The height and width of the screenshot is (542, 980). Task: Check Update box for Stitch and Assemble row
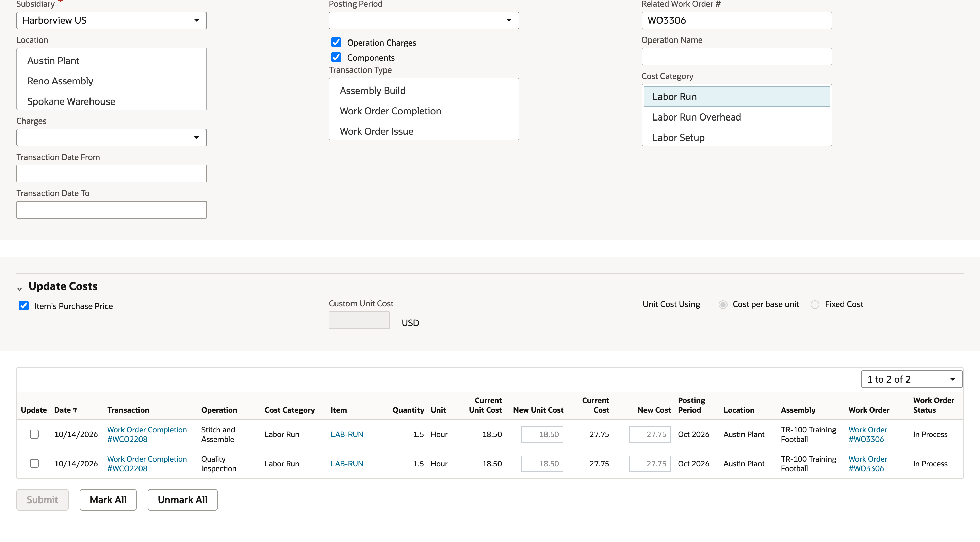[x=34, y=434]
